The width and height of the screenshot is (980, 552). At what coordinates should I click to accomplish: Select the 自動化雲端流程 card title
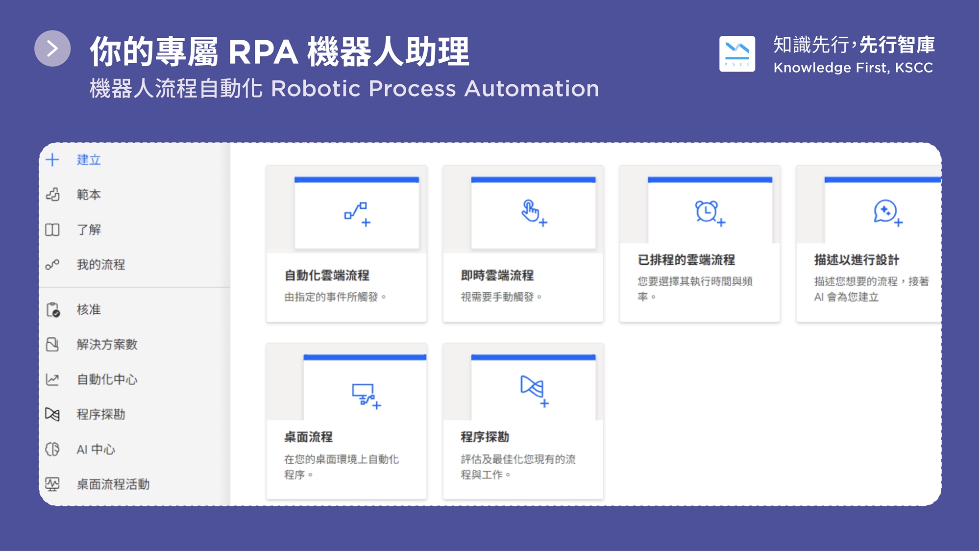click(327, 276)
